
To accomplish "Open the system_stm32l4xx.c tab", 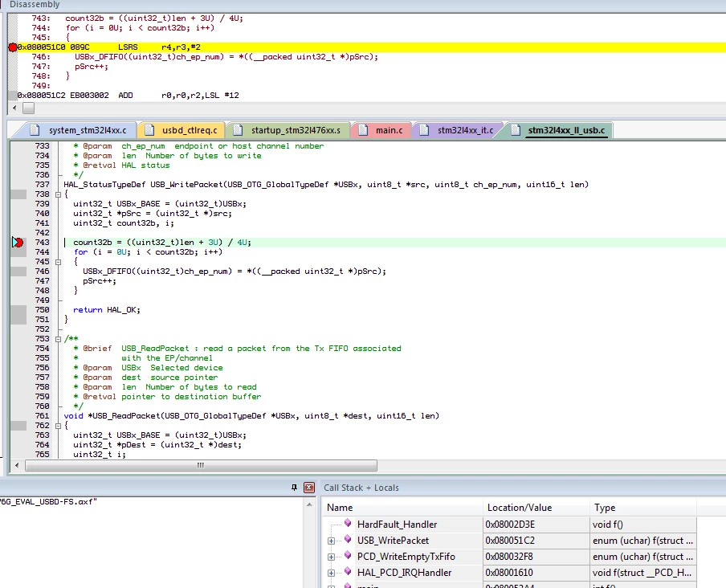I will click(80, 130).
